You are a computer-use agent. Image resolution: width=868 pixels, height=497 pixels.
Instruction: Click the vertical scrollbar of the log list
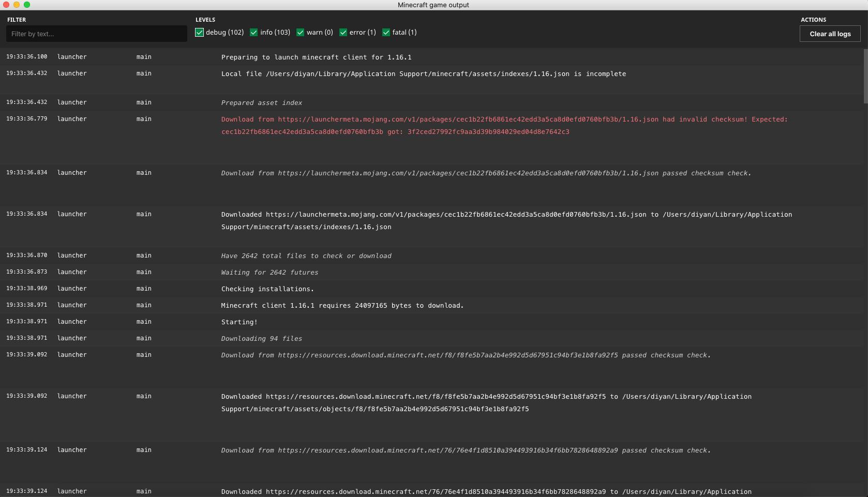[x=865, y=77]
